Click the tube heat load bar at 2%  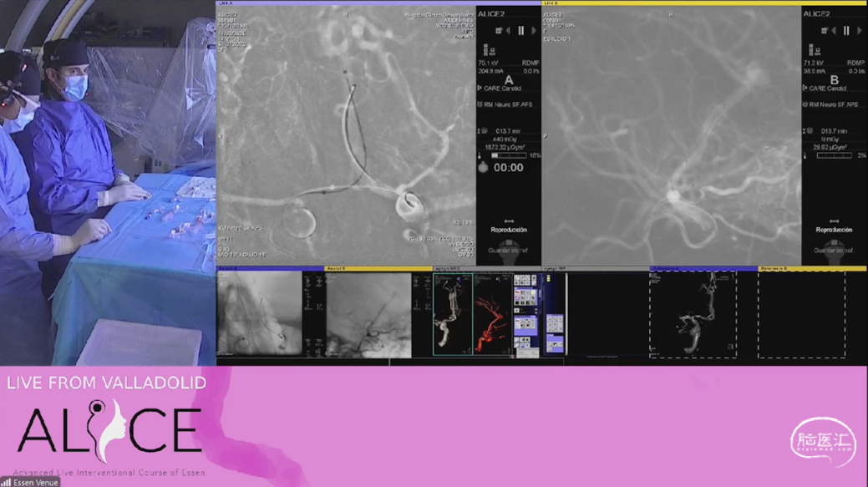click(835, 155)
